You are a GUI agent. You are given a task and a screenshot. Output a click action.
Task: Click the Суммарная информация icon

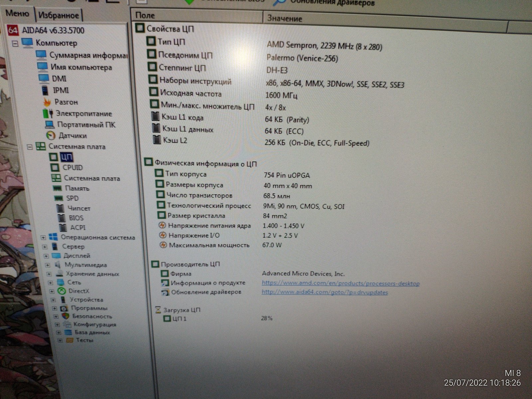[41, 55]
